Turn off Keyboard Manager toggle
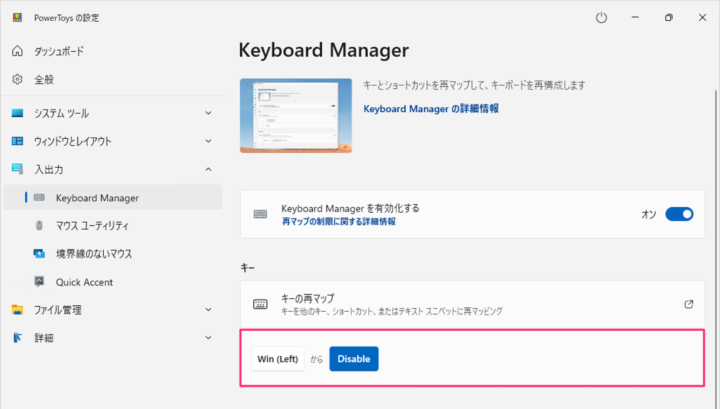This screenshot has height=409, width=720. [x=679, y=214]
